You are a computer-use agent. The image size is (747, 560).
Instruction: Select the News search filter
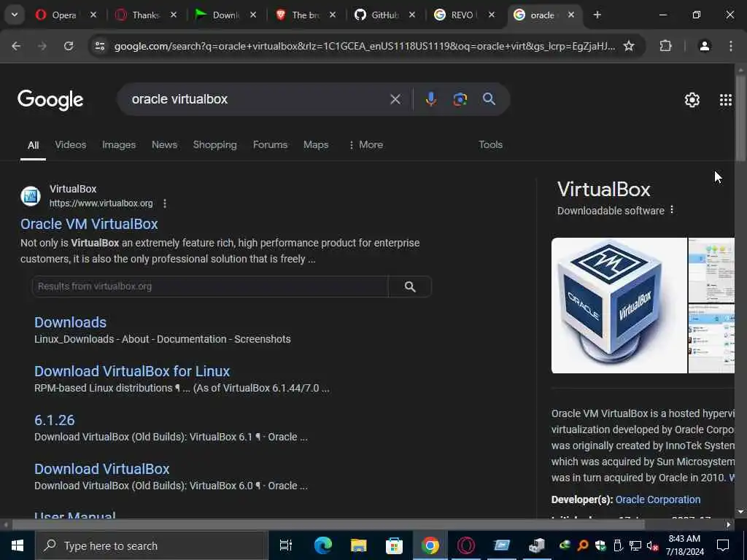(164, 145)
